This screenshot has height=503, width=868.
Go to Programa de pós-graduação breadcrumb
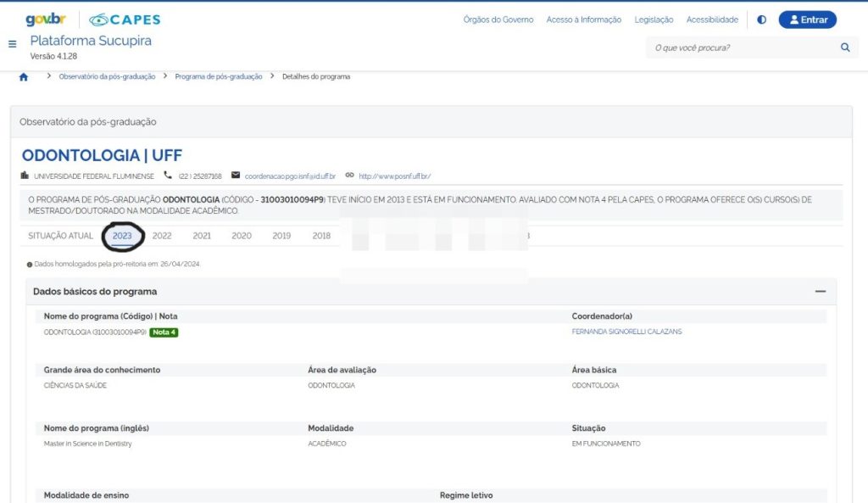[x=218, y=76]
